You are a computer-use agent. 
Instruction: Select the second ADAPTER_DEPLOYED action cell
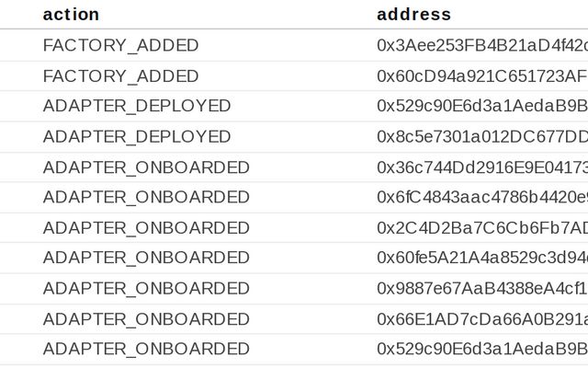(137, 137)
